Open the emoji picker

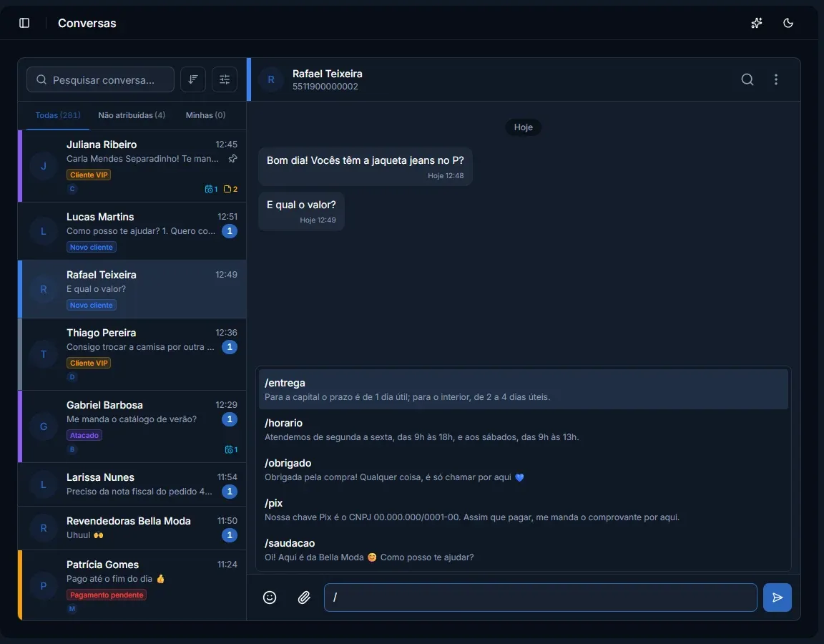(x=270, y=597)
